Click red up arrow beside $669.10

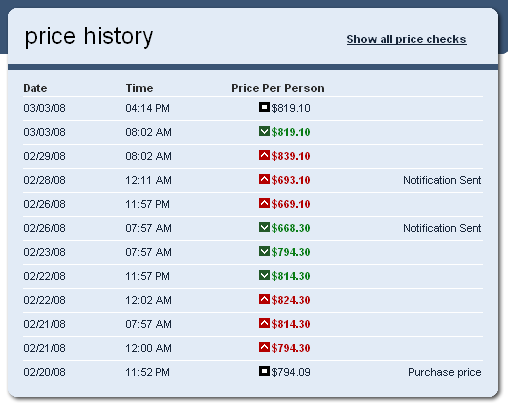coord(264,203)
